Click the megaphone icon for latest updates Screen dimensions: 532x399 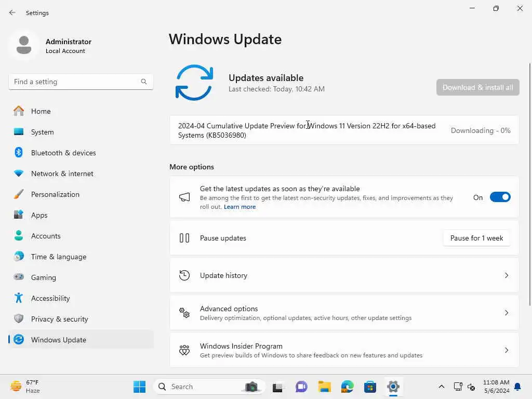[184, 197]
